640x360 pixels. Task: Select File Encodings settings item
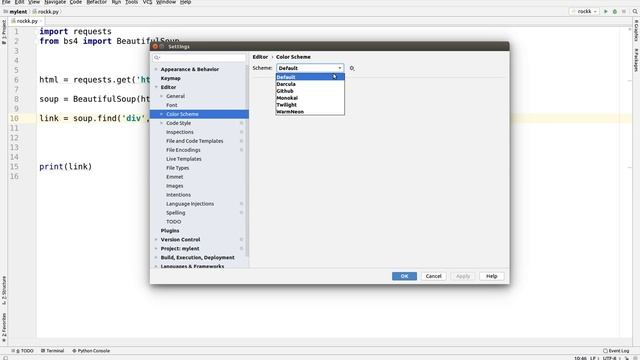pyautogui.click(x=183, y=150)
